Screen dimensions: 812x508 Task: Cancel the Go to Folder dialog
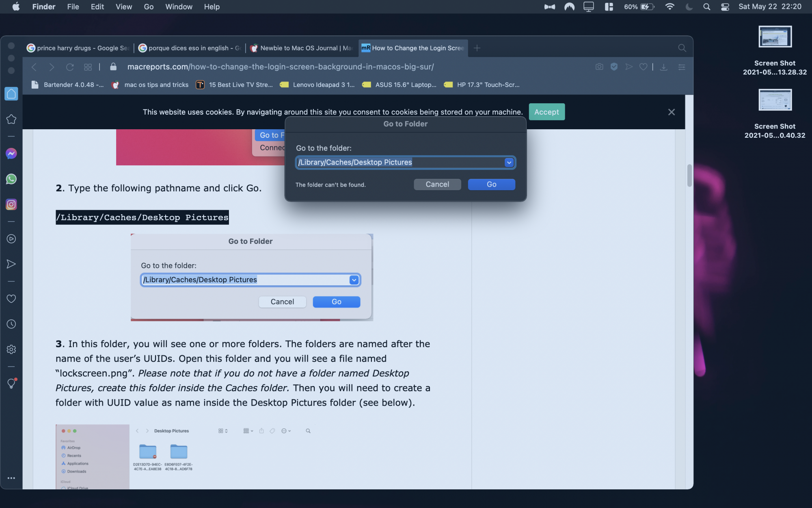437,184
